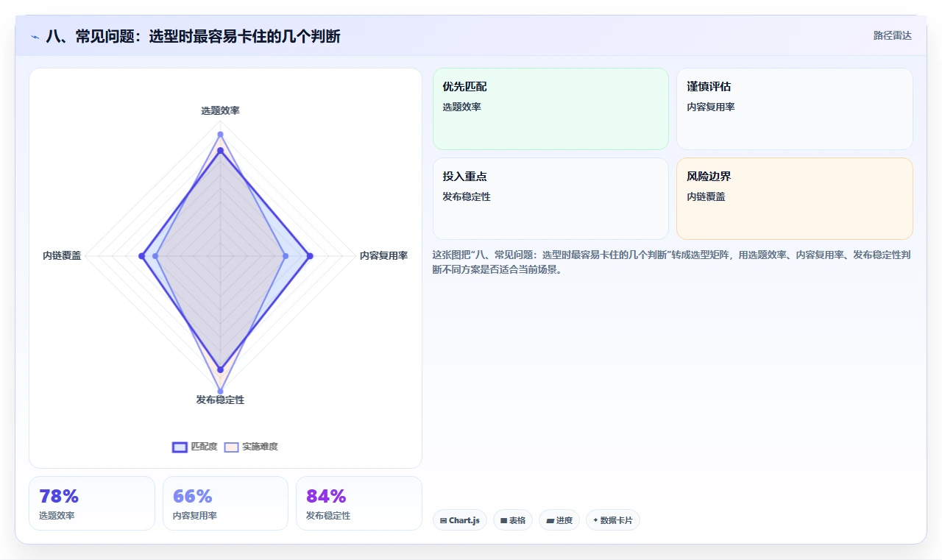Viewport: 942px width, 560px height.
Task: Click the 进度 tag icon
Action: (x=550, y=520)
